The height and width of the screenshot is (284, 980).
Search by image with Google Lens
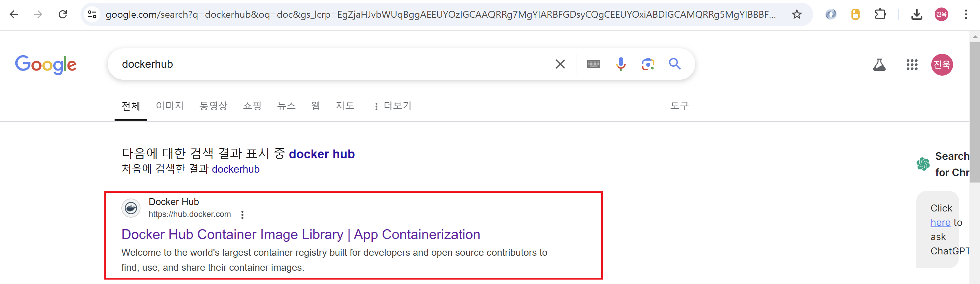point(648,64)
